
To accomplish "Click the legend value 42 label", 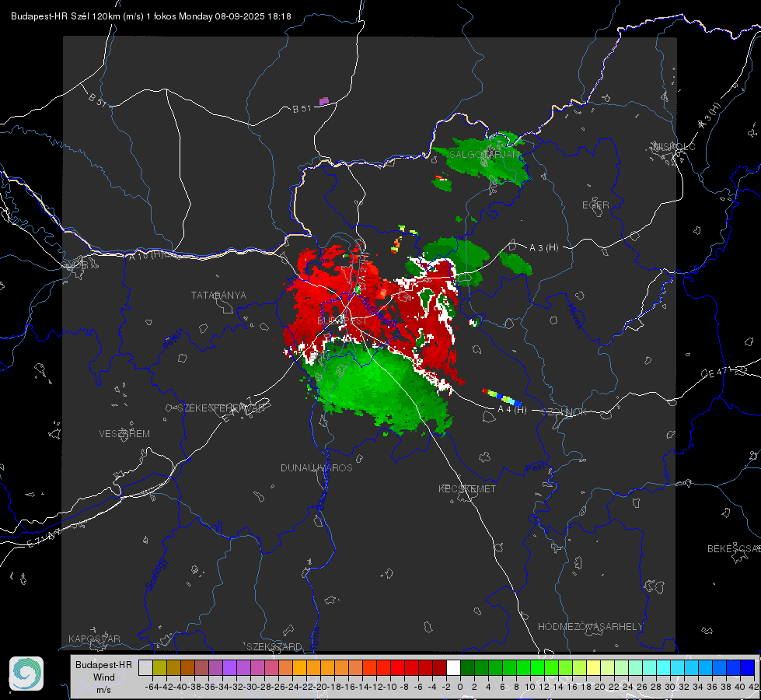I will 753,687.
